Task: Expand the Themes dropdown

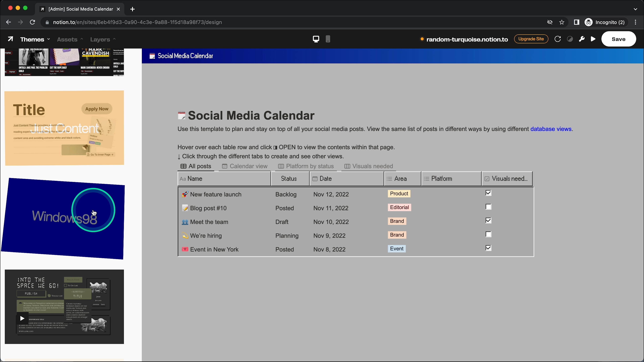Action: pos(35,39)
